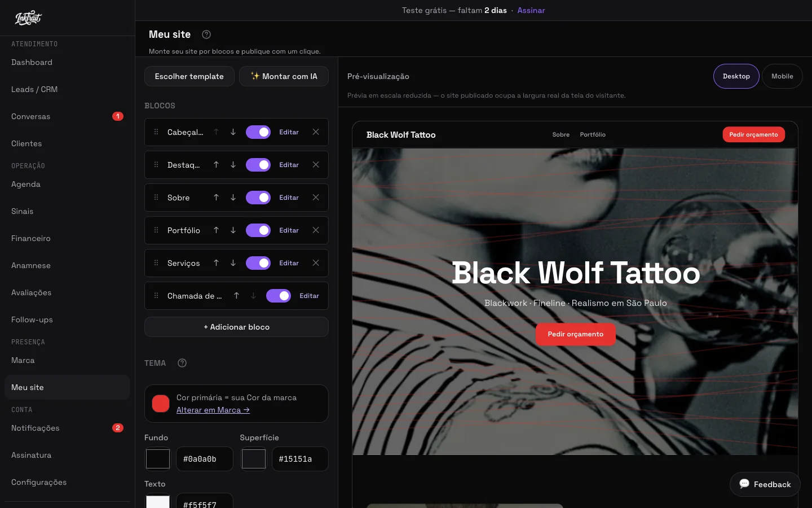Edit the Cabeçalho block

[x=289, y=132]
